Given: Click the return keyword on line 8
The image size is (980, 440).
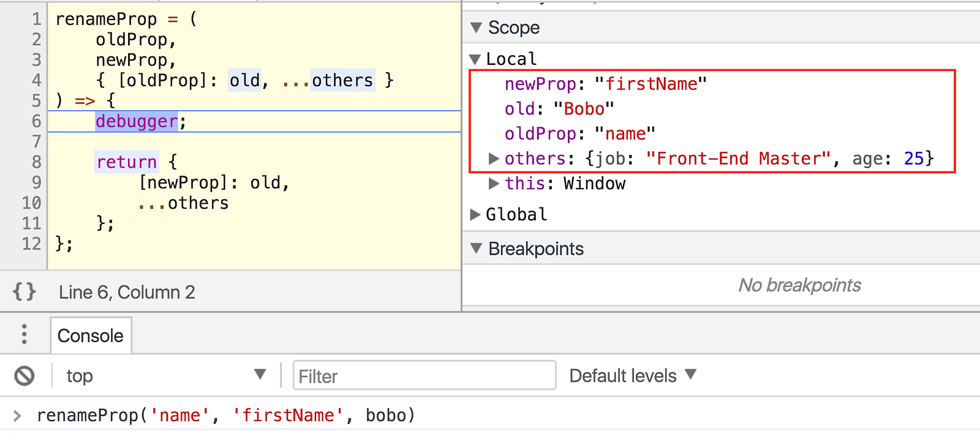Looking at the screenshot, I should pyautogui.click(x=127, y=162).
